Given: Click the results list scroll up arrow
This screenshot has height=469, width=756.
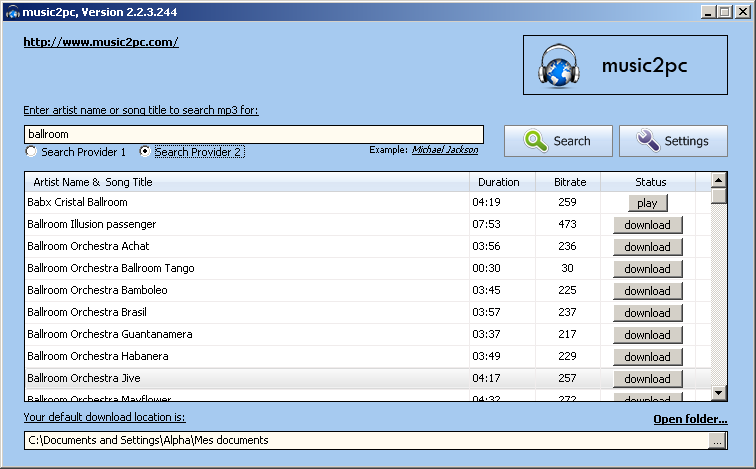Looking at the screenshot, I should (718, 180).
